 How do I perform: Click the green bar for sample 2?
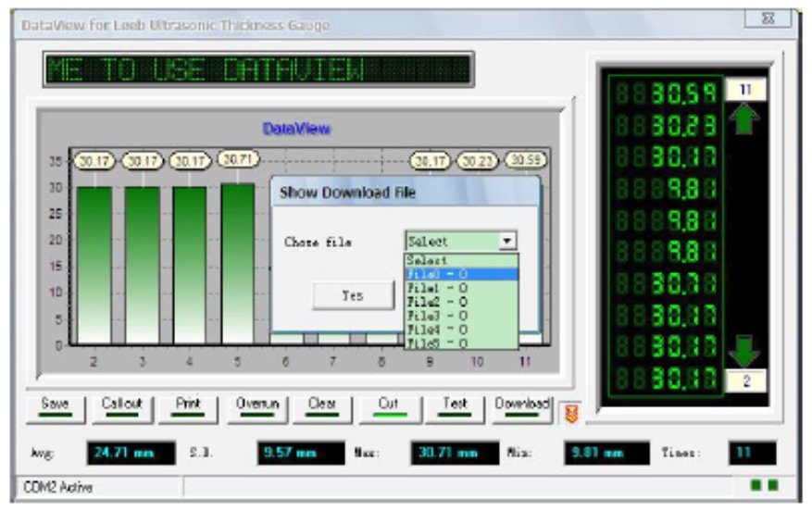(94, 266)
